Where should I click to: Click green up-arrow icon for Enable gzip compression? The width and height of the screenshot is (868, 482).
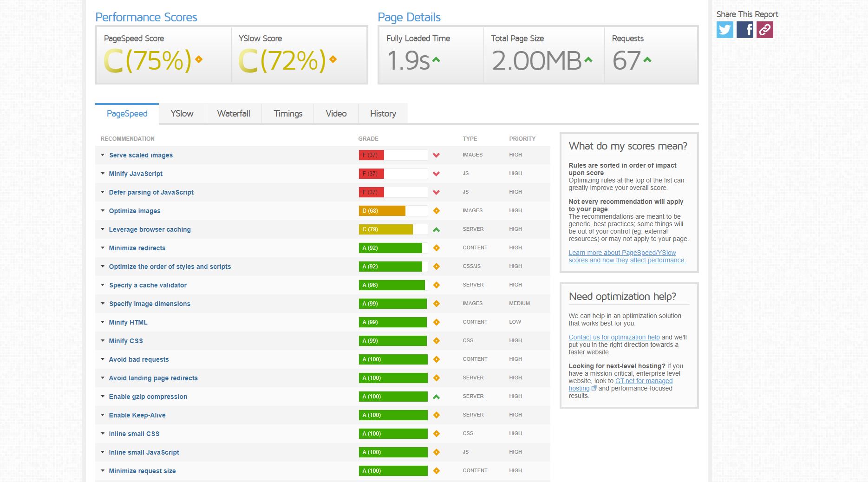tap(436, 397)
